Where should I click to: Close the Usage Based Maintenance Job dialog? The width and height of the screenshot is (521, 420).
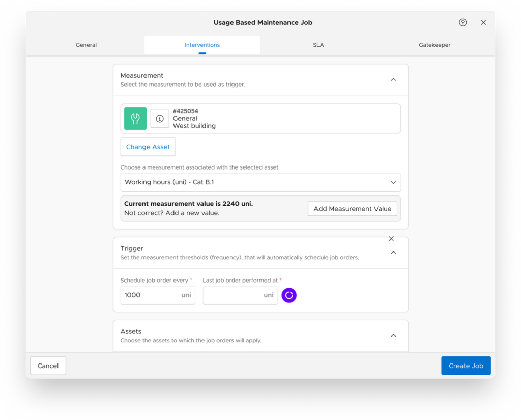[x=483, y=22]
